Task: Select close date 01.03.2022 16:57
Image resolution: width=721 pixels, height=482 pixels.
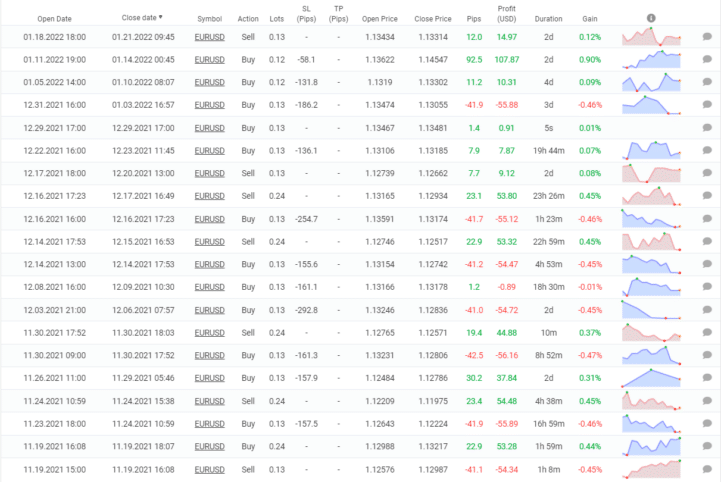Action: click(143, 105)
